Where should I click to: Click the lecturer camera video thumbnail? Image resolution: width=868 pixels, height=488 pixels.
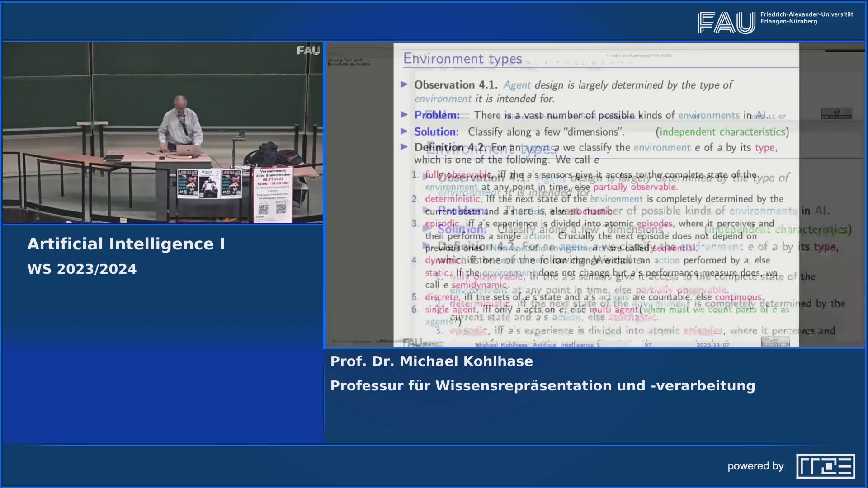click(x=163, y=133)
